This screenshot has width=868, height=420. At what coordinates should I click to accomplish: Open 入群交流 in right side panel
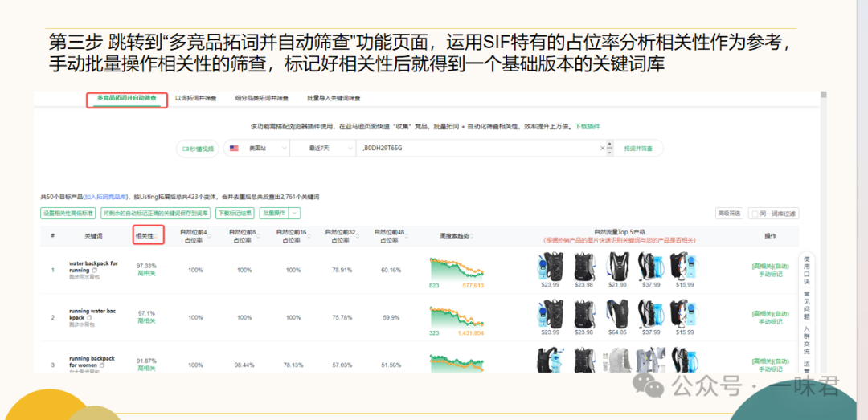click(807, 340)
